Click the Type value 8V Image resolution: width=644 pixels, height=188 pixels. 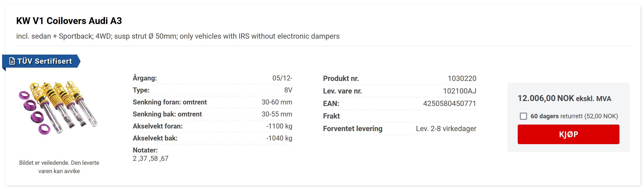coord(288,90)
